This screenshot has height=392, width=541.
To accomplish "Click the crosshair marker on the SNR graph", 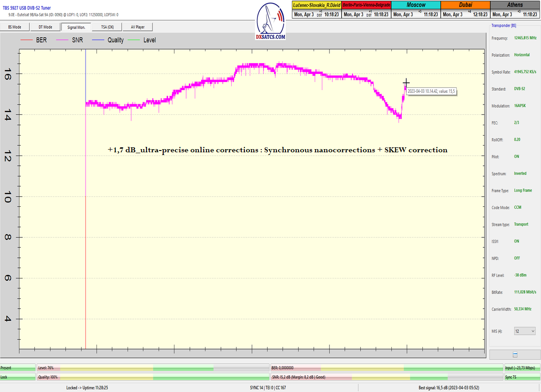I will (406, 82).
